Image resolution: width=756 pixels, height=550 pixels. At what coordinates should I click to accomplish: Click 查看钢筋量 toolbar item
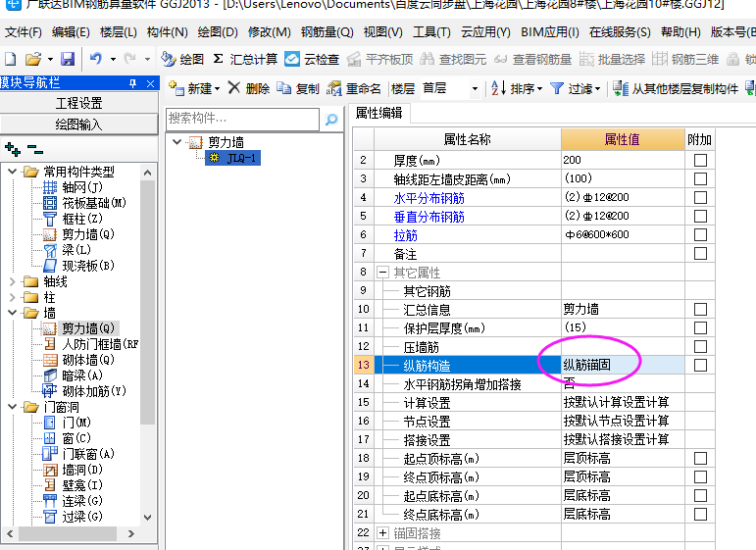click(532, 59)
